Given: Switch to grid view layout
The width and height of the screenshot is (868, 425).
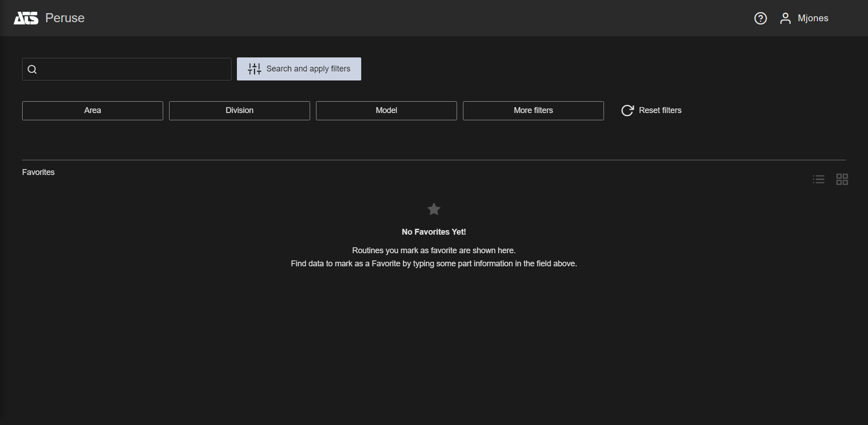Looking at the screenshot, I should click(842, 179).
